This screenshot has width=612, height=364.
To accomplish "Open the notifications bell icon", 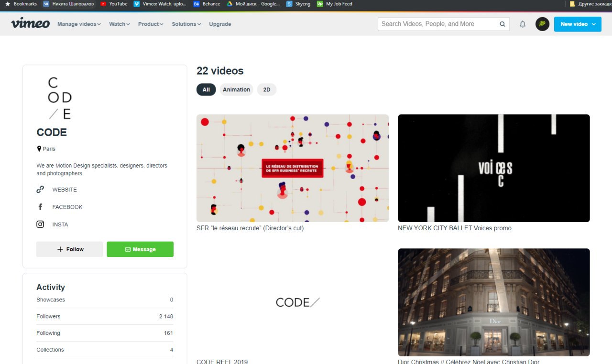I will click(x=523, y=24).
